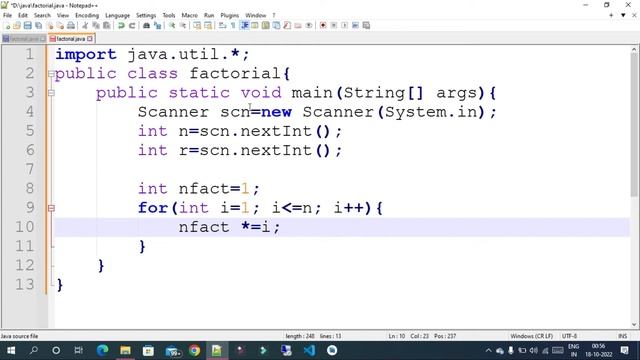The image size is (640, 360).
Task: Start macro recording with red icon
Action: pyautogui.click(x=323, y=25)
